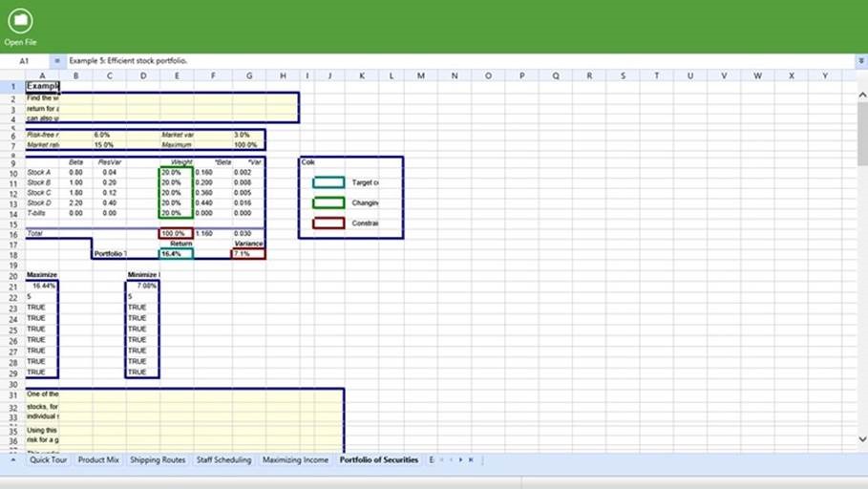Go to the Staff Scheduling sheet
868x489 pixels.
(223, 460)
